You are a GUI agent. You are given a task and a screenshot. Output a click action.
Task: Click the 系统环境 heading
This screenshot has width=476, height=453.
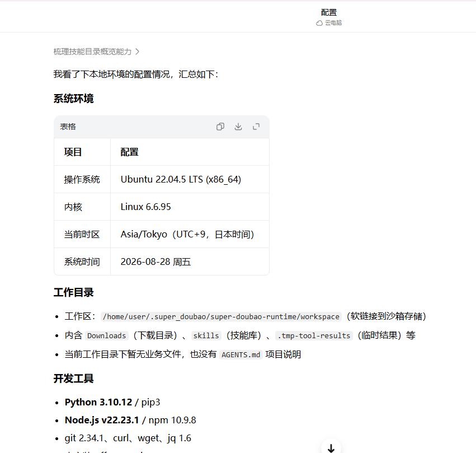73,99
